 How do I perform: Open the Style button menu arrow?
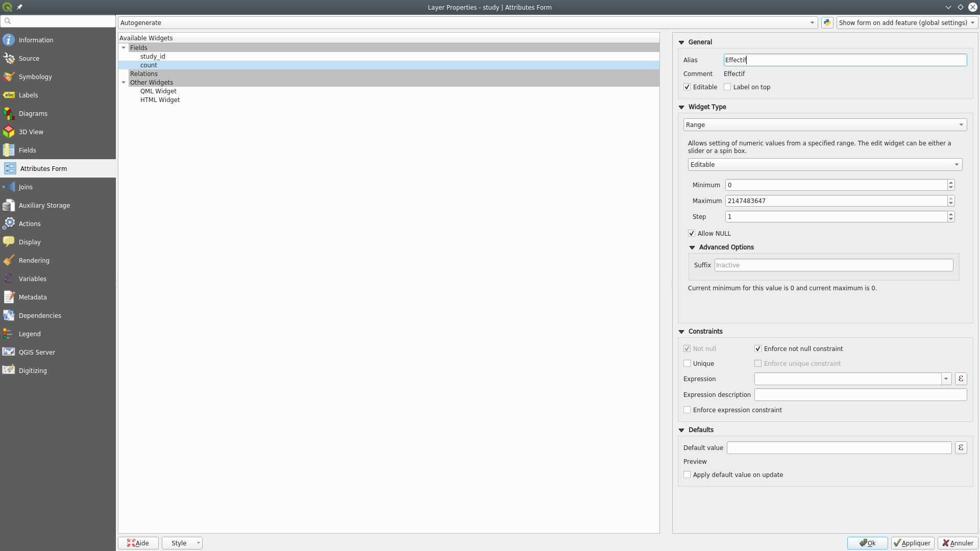[x=198, y=543]
